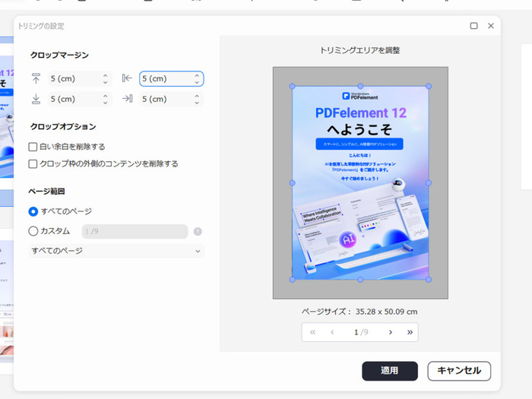The image size is (532, 399).
Task: Focus the bottom margin 5 (cm) field
Action: (x=80, y=99)
